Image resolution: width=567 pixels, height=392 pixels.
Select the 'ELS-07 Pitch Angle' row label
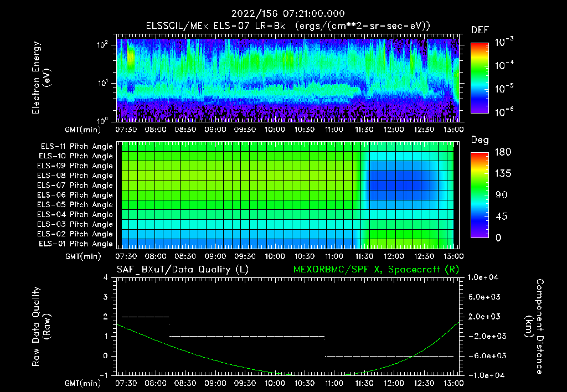75,185
